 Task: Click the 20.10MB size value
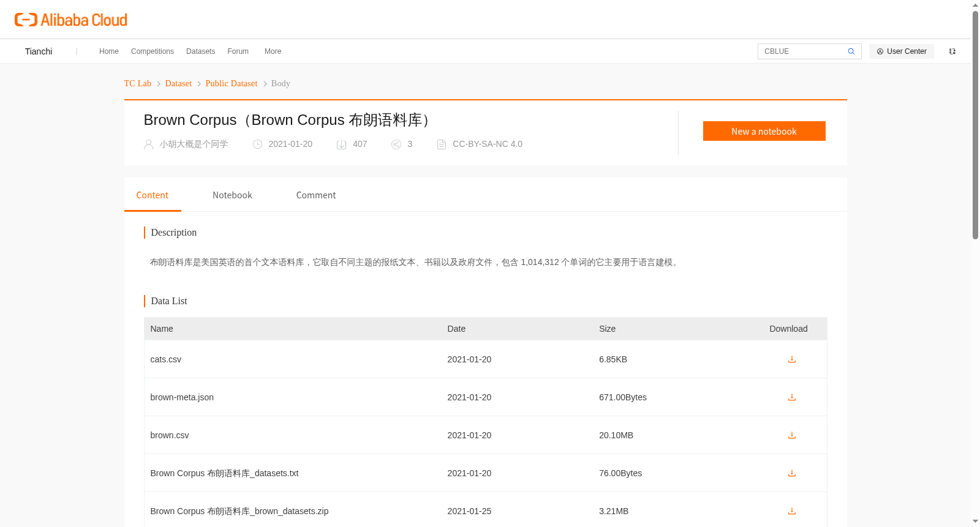616,435
